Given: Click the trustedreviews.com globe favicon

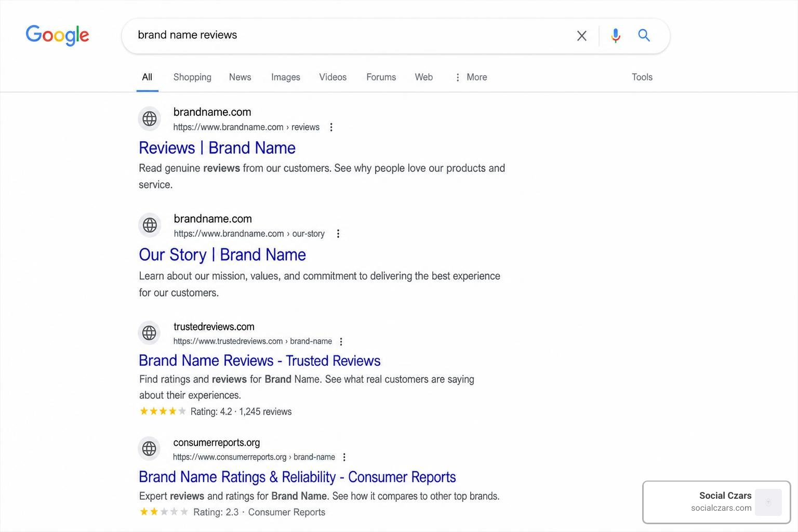Looking at the screenshot, I should (x=150, y=332).
